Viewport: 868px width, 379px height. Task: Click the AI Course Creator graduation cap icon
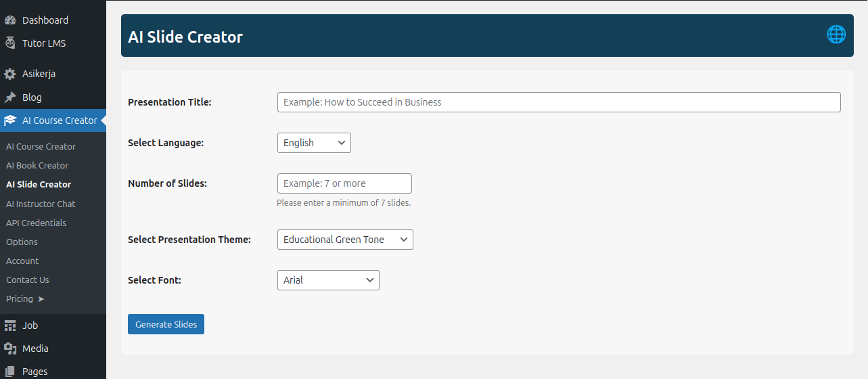(x=10, y=120)
